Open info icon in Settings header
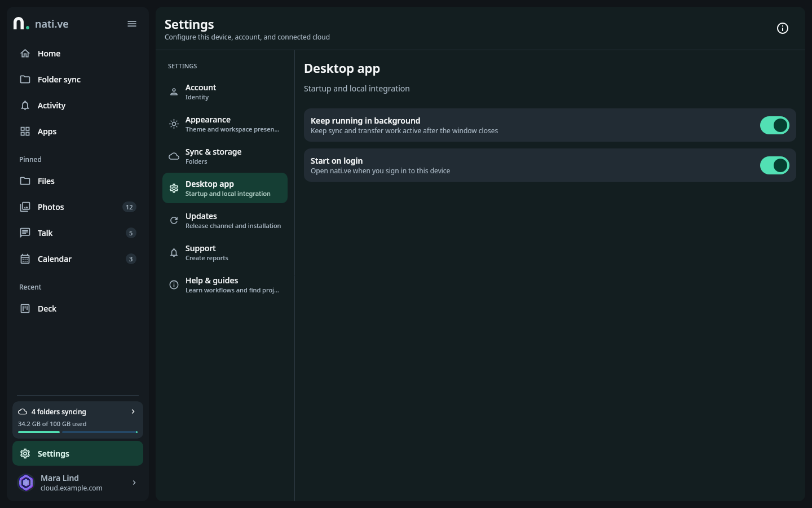The image size is (812, 508). (x=783, y=28)
